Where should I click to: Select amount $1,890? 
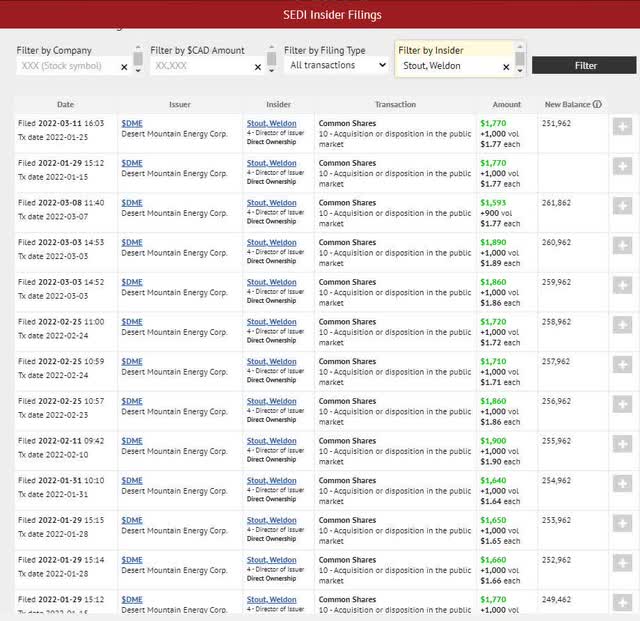click(x=493, y=243)
